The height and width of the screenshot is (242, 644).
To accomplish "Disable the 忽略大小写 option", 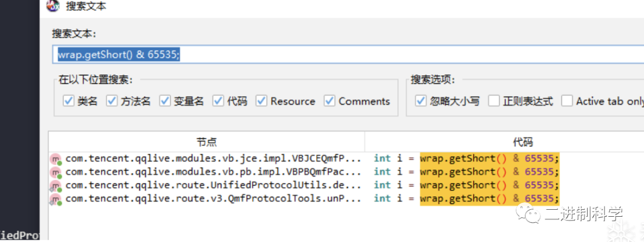I will tap(421, 101).
